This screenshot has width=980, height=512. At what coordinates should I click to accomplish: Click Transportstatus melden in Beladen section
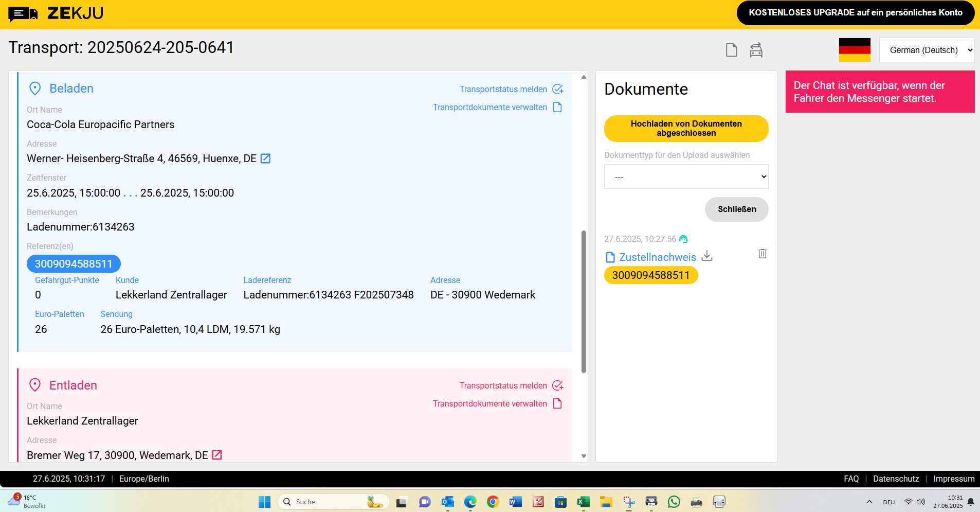coord(503,89)
